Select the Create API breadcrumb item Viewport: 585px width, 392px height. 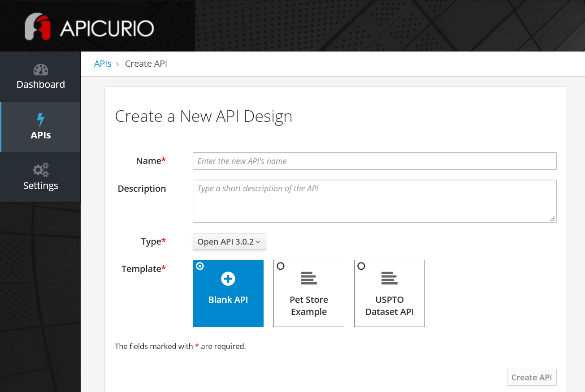(146, 63)
